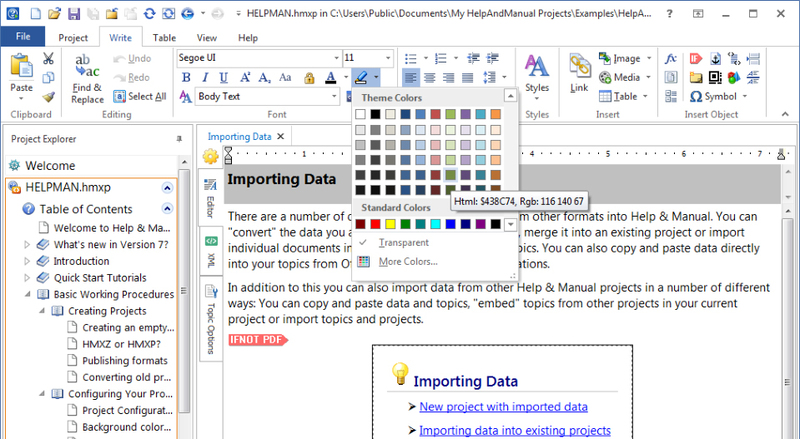Image resolution: width=800 pixels, height=439 pixels.
Task: Open the line spacing icon
Action: pos(489,78)
